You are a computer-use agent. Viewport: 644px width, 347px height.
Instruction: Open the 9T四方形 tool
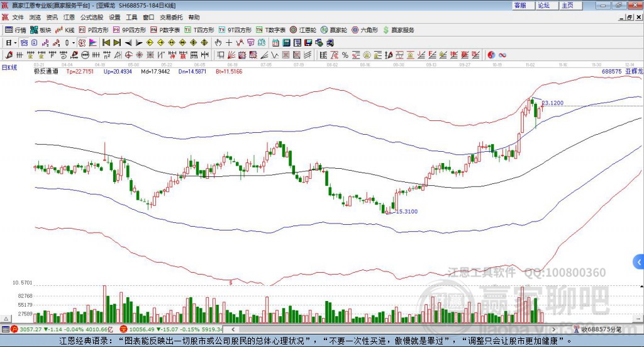[x=235, y=30]
